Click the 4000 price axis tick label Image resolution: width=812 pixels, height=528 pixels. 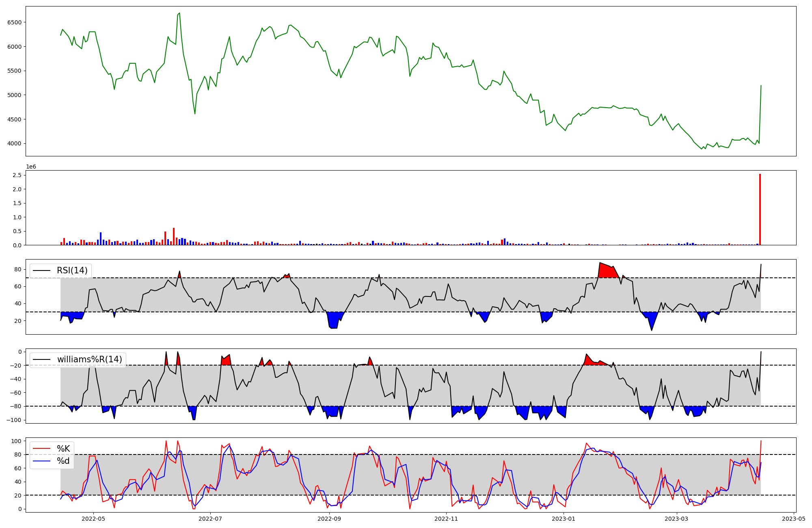coord(15,143)
